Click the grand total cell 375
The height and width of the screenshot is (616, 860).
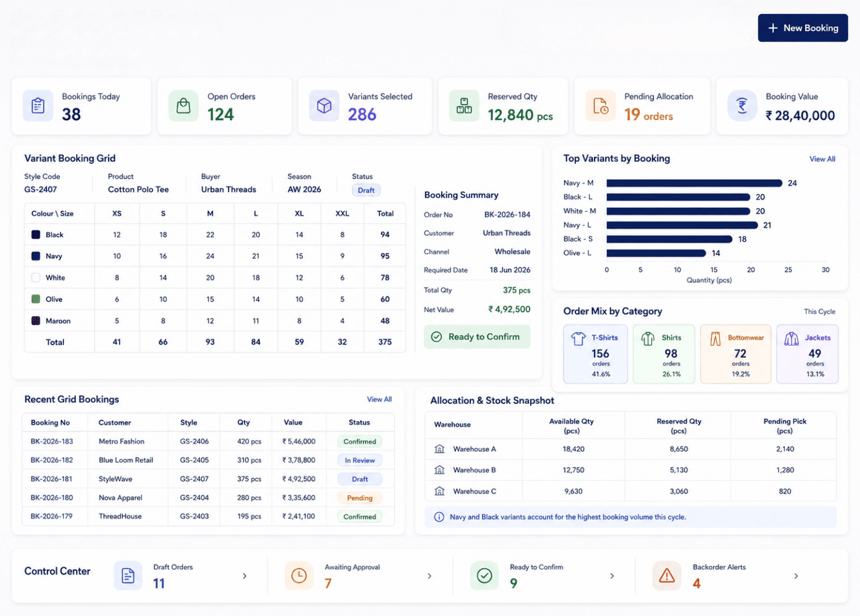click(x=385, y=342)
